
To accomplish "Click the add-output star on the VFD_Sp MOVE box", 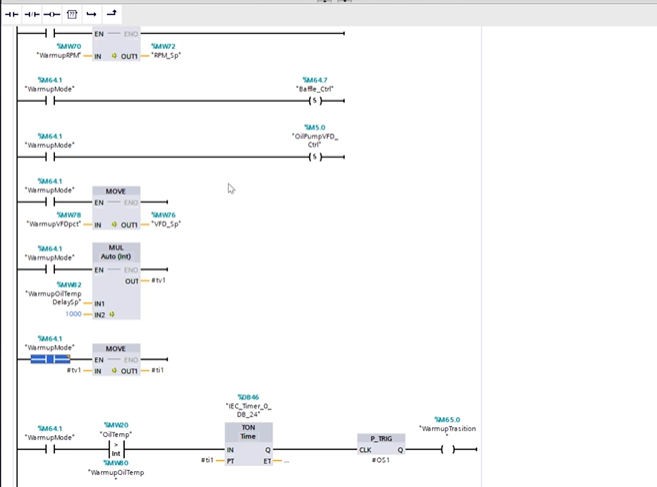I will [x=114, y=225].
